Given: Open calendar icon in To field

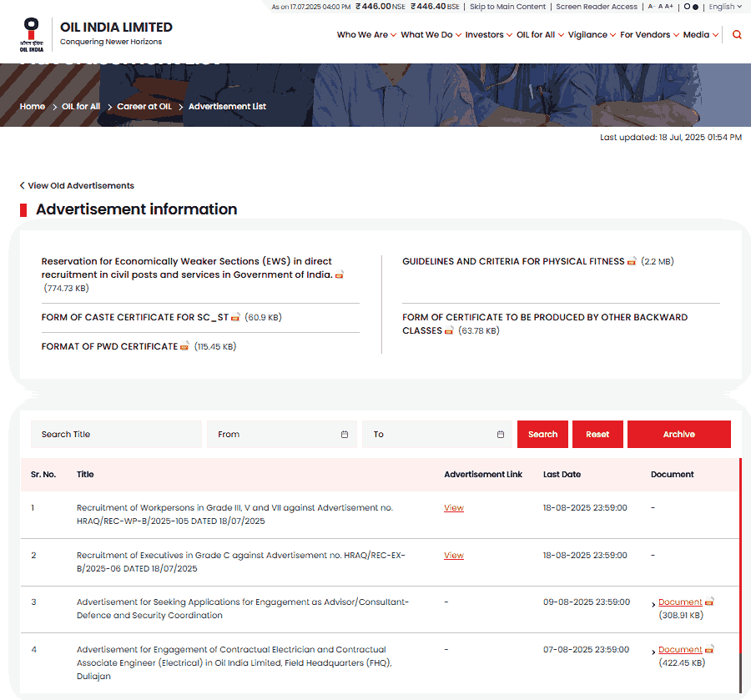Looking at the screenshot, I should pos(501,435).
